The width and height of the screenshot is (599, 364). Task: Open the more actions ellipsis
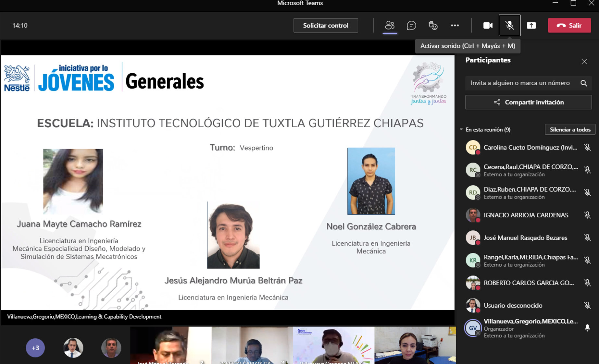tap(455, 25)
